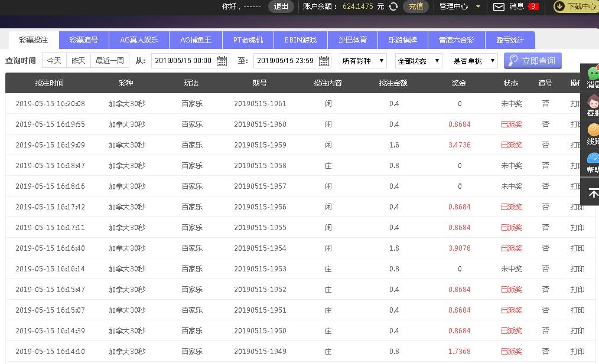Select the 最近一周 quick time filter
Image resolution: width=599 pixels, height=364 pixels.
tap(110, 61)
